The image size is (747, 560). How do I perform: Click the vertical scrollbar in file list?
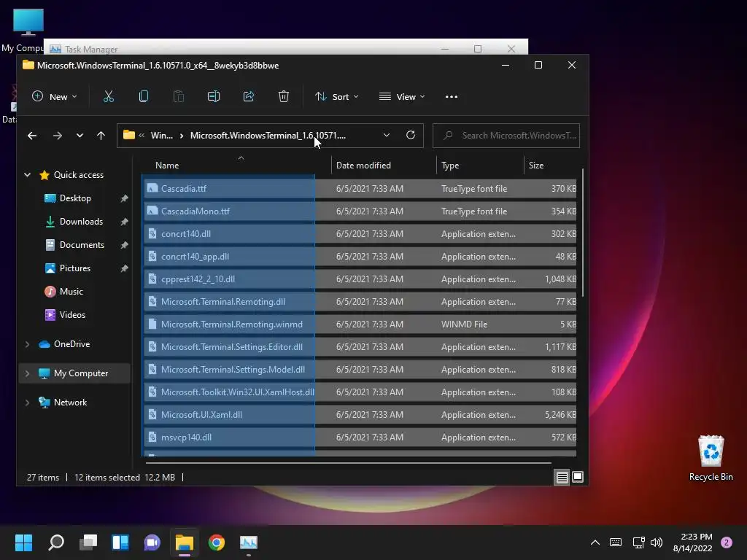tap(583, 233)
